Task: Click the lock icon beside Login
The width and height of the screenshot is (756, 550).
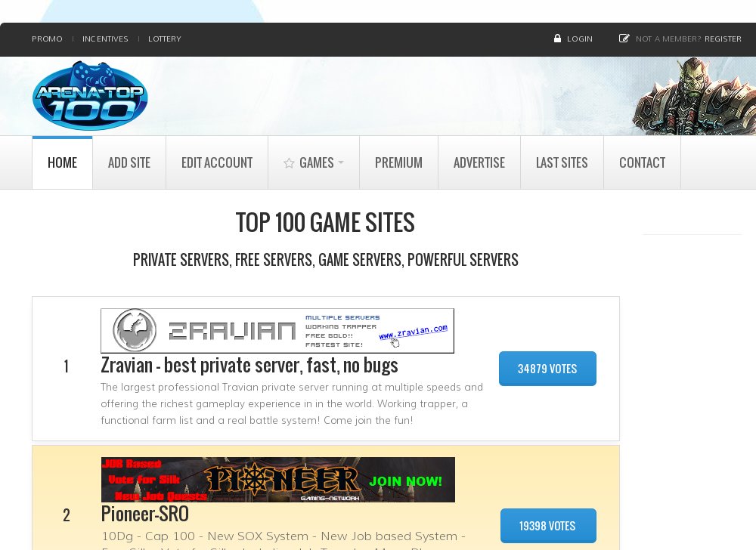Action: (x=557, y=39)
